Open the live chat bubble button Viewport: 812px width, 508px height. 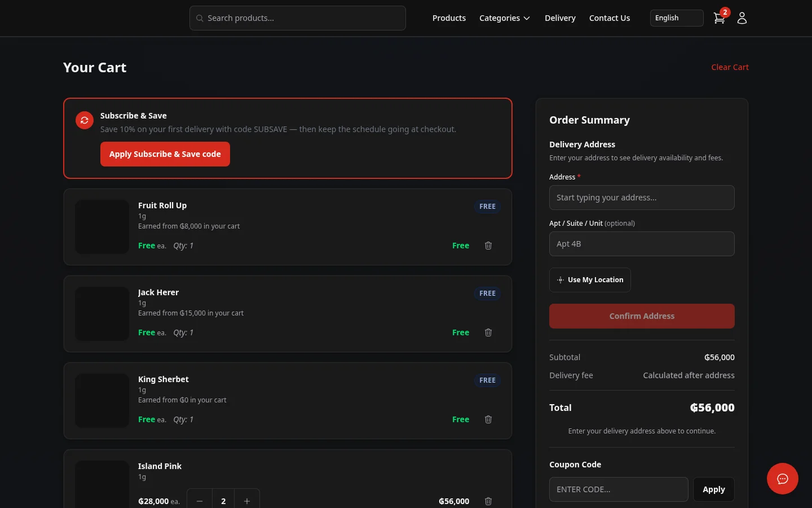tap(782, 479)
